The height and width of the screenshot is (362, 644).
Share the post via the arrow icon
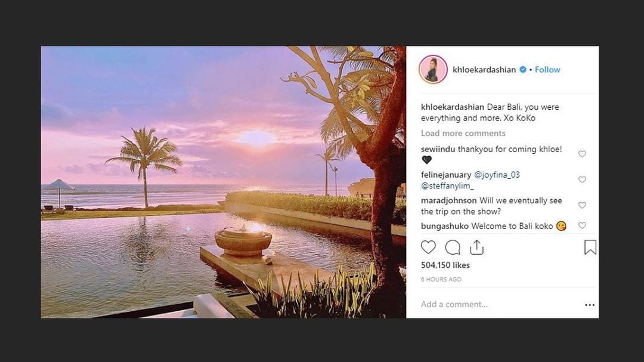(476, 246)
